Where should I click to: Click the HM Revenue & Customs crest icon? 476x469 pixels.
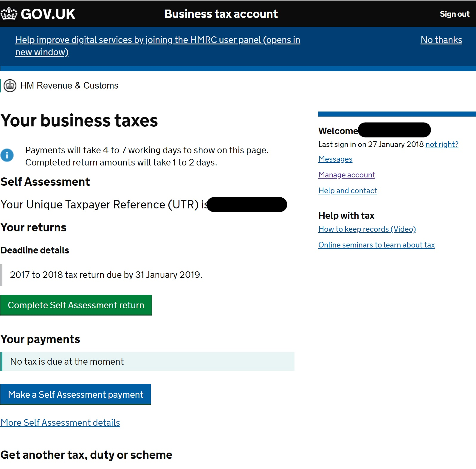[10, 86]
